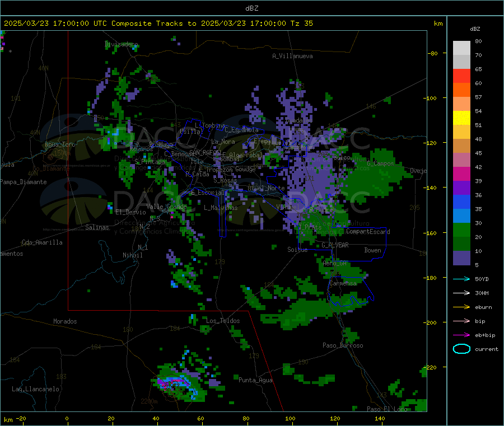The image size is (504, 426).
Task: Click the 'Morados' map label
Action: (x=65, y=321)
